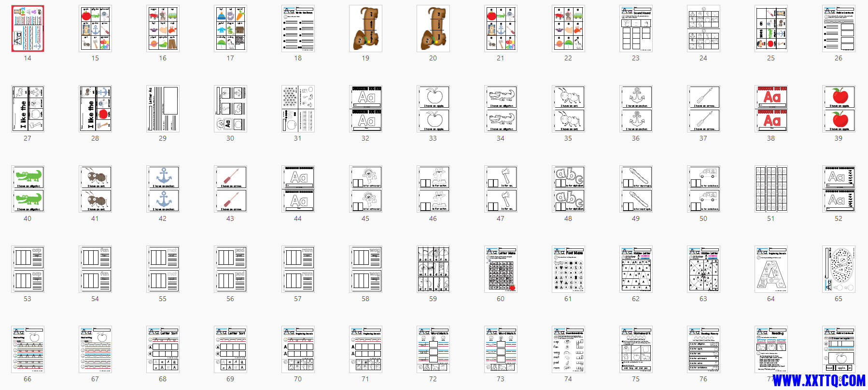Open page 27 'I like the' thumbnail

coord(28,109)
